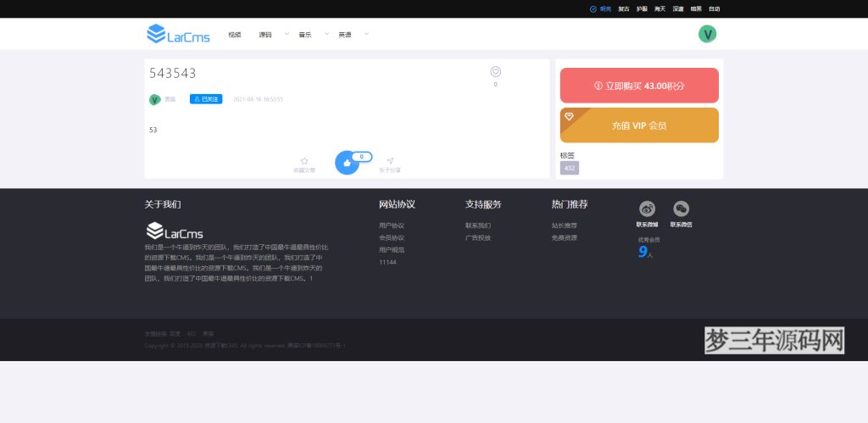Click the heart like icon beside the title
This screenshot has width=868, height=423.
[x=495, y=72]
